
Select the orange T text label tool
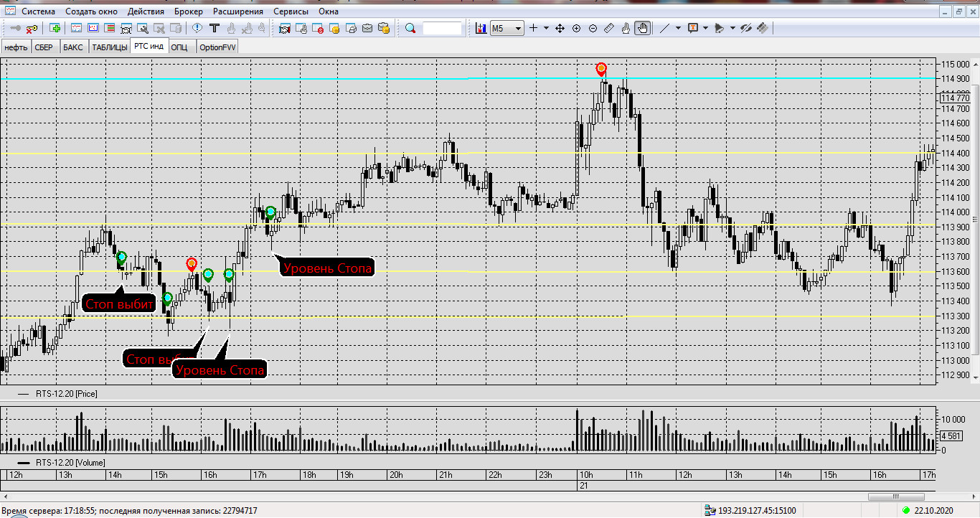[692, 29]
